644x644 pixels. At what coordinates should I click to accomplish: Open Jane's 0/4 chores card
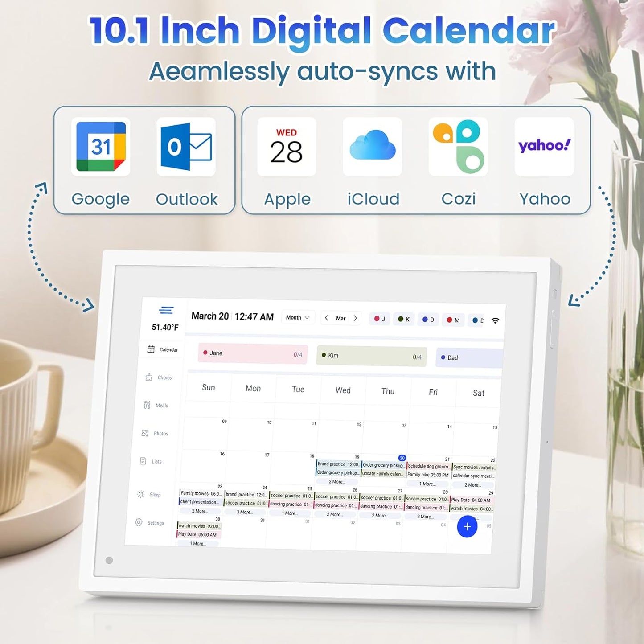pos(253,354)
